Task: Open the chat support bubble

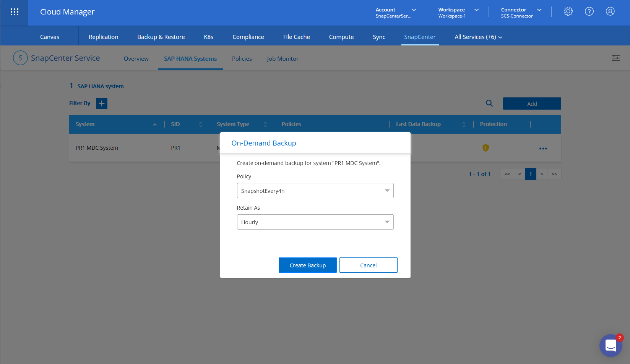Action: click(x=611, y=346)
